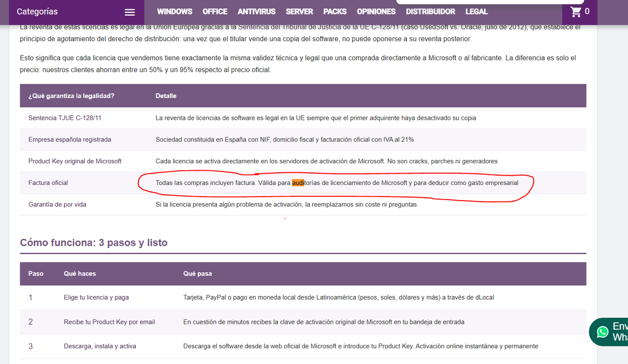
Task: Click the Qué haces column header
Action: click(x=80, y=273)
